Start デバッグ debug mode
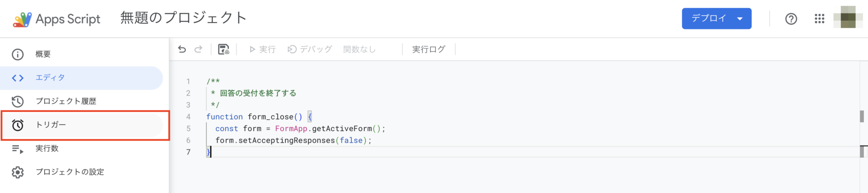868x193 pixels. 310,49
